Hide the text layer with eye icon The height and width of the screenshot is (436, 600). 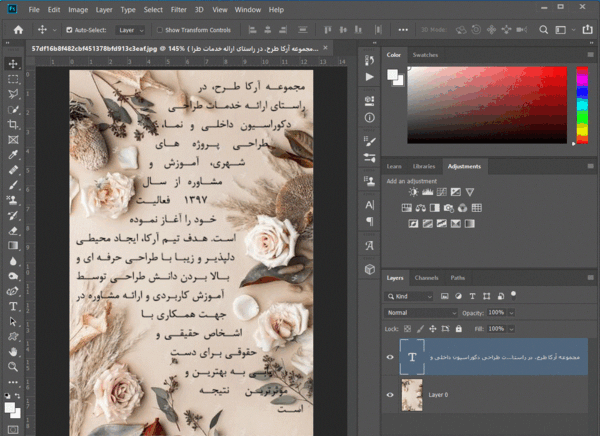(390, 357)
